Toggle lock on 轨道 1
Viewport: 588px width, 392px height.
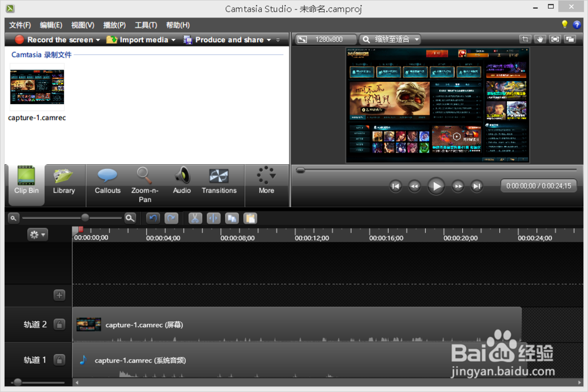[59, 360]
